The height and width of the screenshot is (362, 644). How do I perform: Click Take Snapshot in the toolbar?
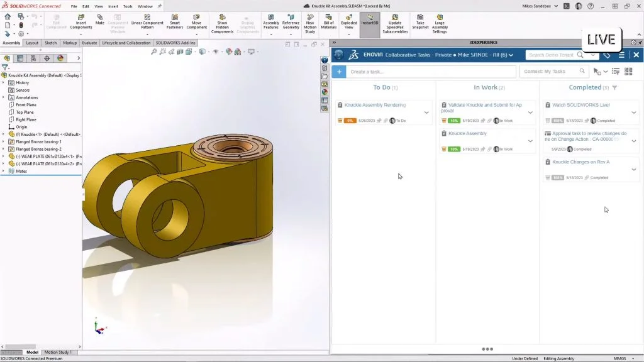pos(420,21)
